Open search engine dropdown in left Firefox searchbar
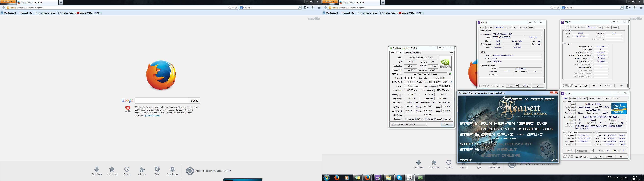 tap(242, 8)
